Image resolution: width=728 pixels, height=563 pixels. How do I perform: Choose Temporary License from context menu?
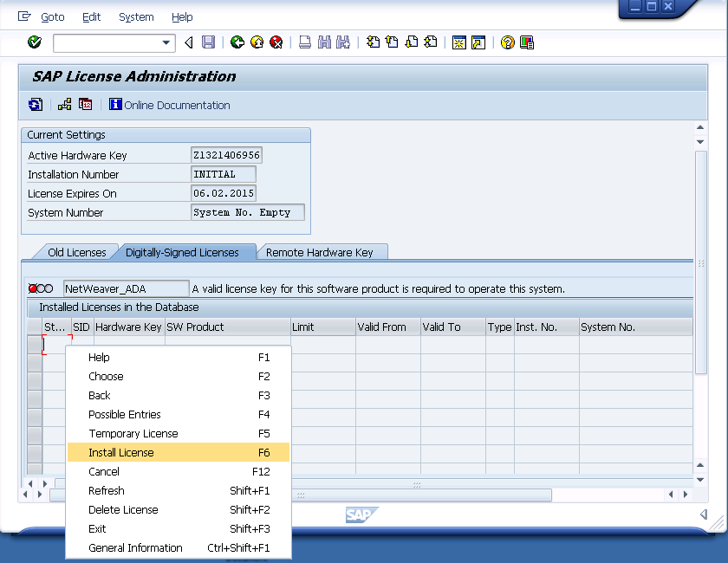179,433
